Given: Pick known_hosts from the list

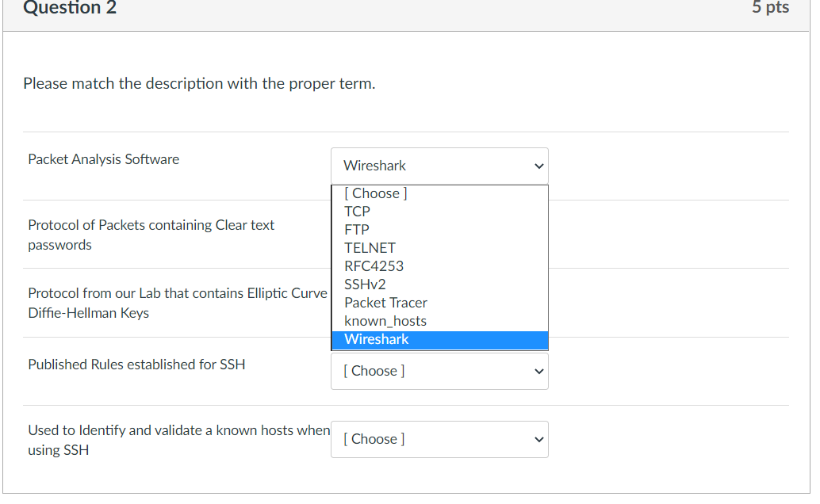Looking at the screenshot, I should point(385,321).
